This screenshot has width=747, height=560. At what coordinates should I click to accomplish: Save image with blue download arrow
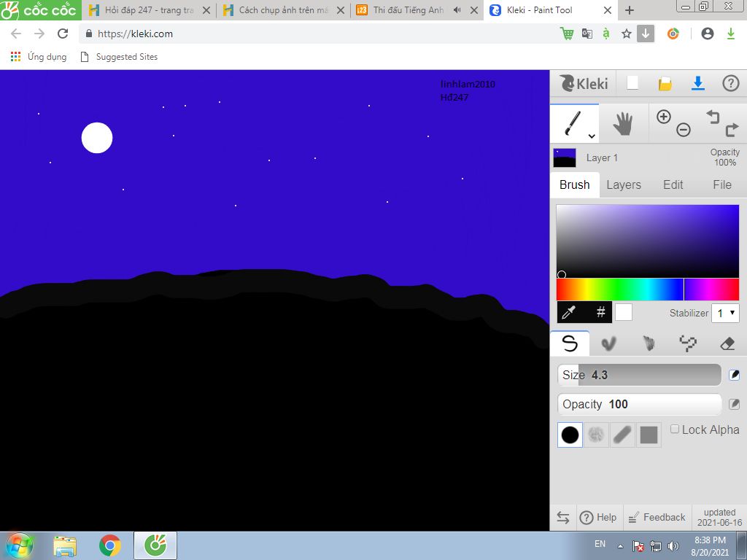[698, 83]
